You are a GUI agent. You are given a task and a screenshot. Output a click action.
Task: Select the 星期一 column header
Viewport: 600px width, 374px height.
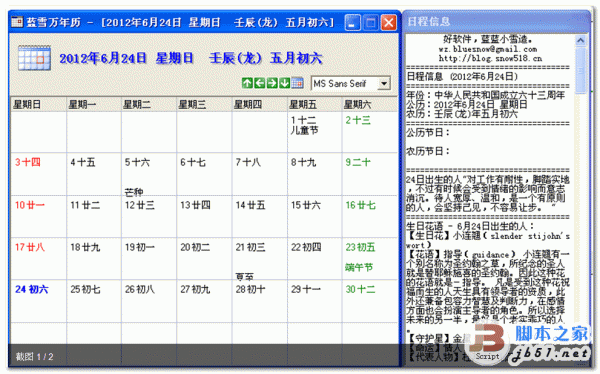pos(94,104)
